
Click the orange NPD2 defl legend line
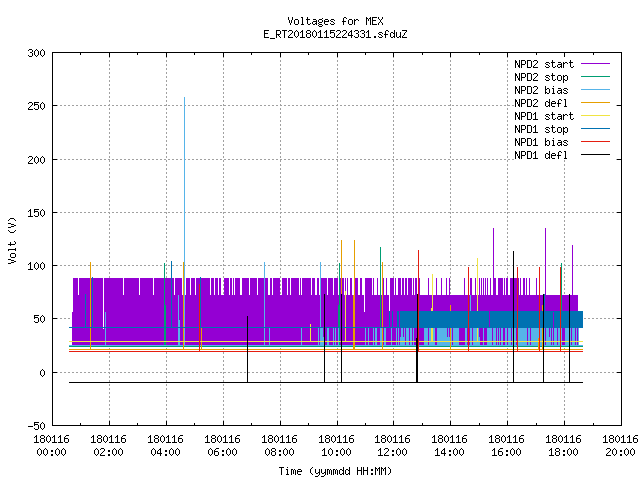pyautogui.click(x=595, y=102)
